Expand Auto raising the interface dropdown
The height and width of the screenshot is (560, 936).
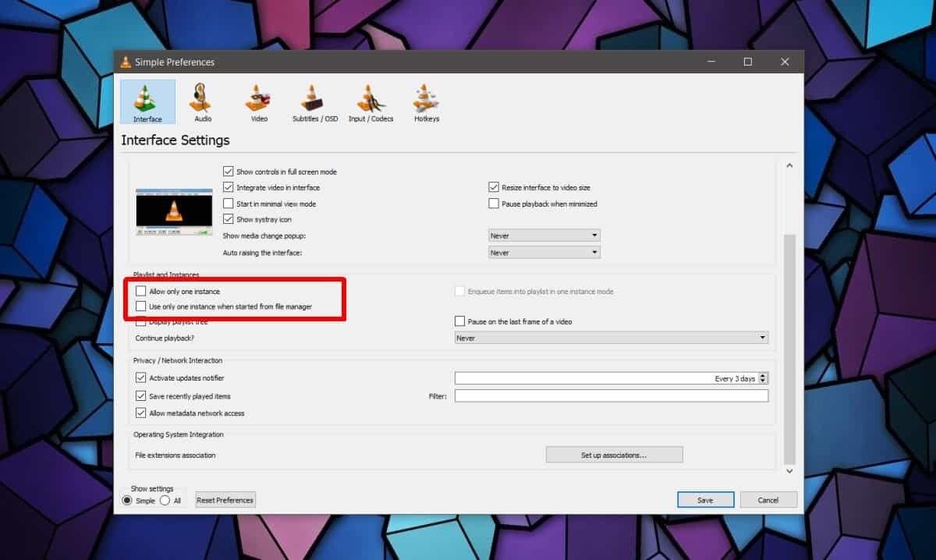point(544,253)
